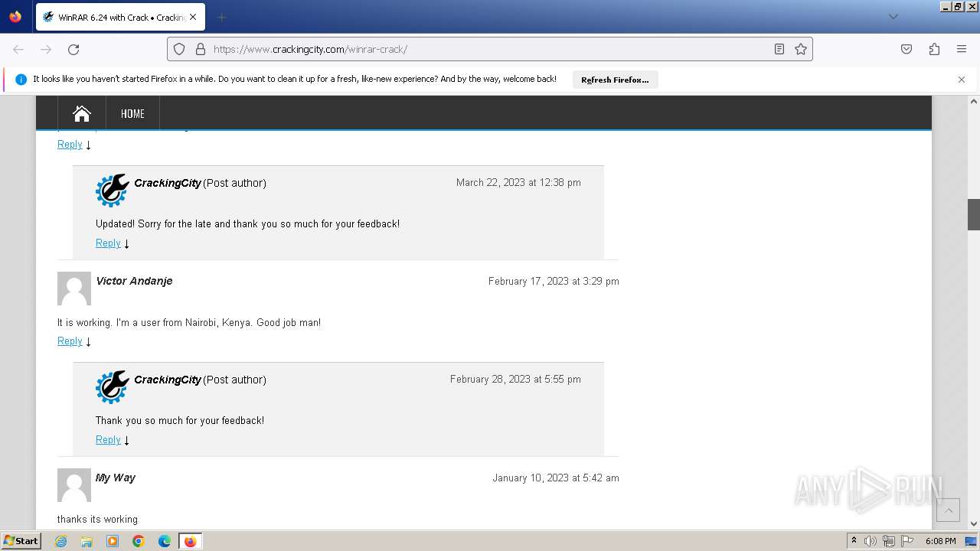Click the topmost Reply link under the navbar

[70, 145]
